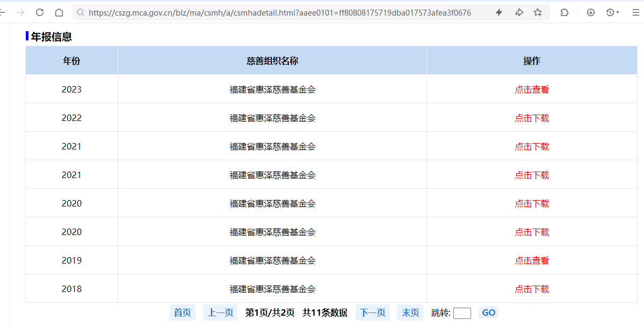The height and width of the screenshot is (327, 644).
Task: Jump to last page via 末页
Action: (410, 312)
